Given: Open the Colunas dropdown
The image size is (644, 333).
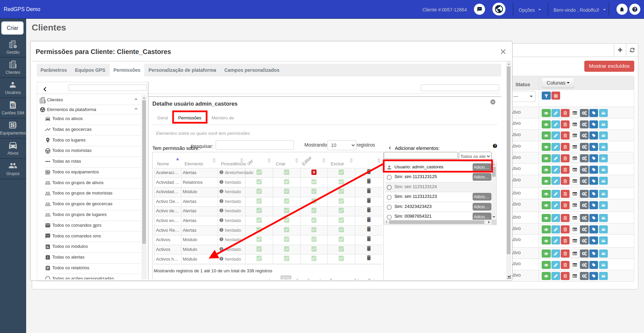Looking at the screenshot, I should click(x=558, y=83).
